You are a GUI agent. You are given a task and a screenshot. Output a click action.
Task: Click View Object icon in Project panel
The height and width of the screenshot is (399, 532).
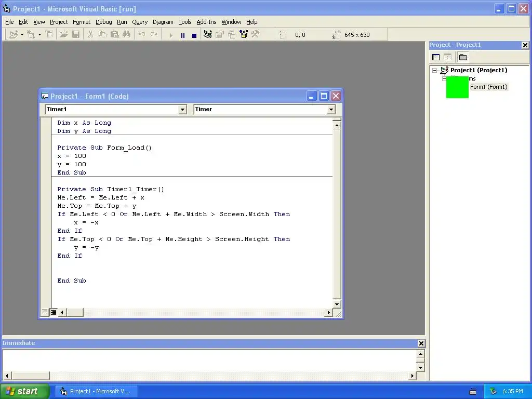tap(447, 57)
